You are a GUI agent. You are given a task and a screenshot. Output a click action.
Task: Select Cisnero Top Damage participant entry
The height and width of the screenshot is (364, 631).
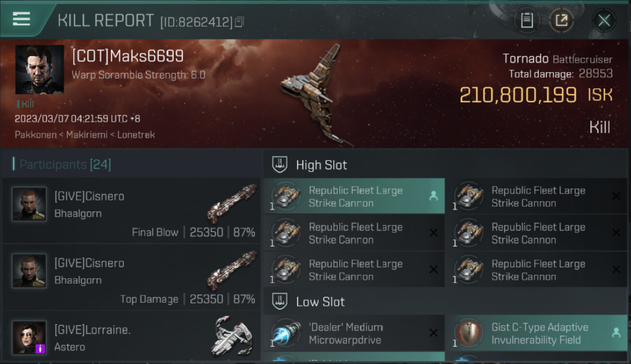point(131,277)
